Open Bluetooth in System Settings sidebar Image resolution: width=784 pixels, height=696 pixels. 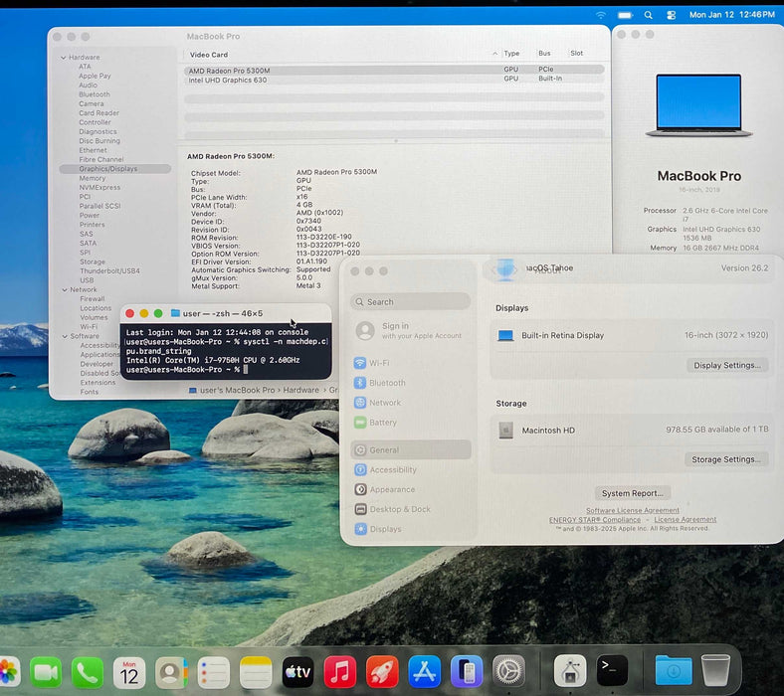click(379, 383)
